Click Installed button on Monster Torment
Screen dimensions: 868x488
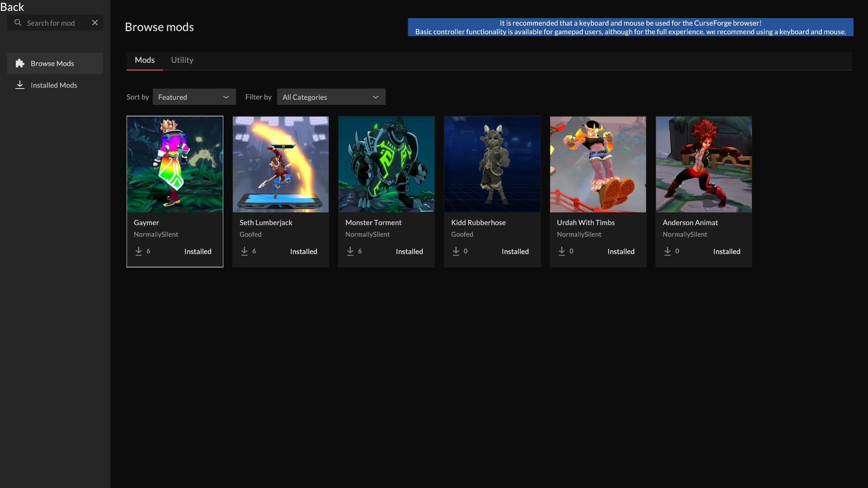click(x=410, y=252)
